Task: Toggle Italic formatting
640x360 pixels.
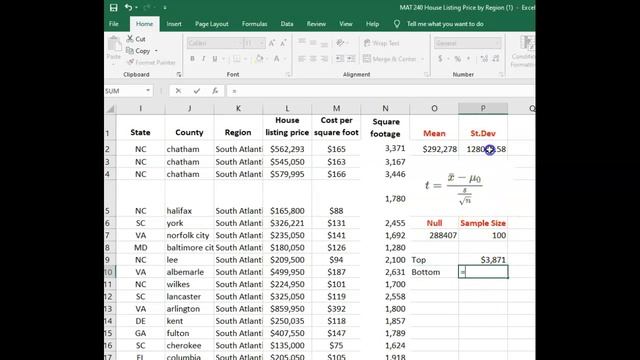Action: click(x=203, y=59)
